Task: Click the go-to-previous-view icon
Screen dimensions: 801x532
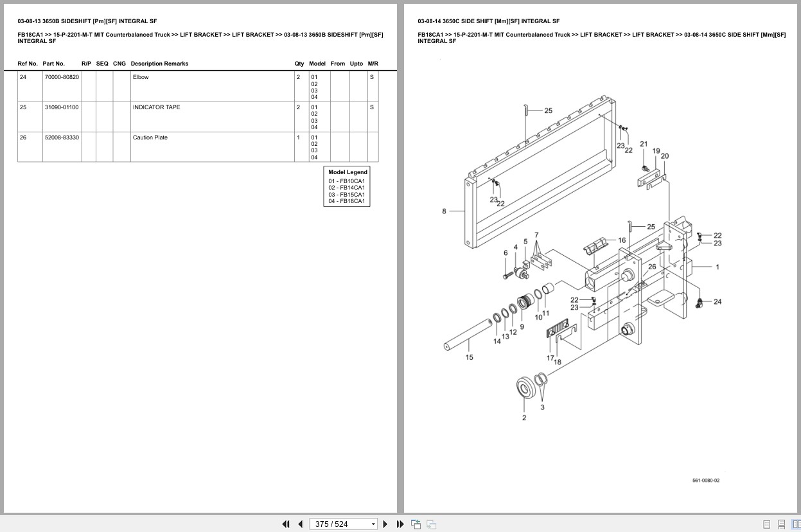Action: (x=416, y=524)
